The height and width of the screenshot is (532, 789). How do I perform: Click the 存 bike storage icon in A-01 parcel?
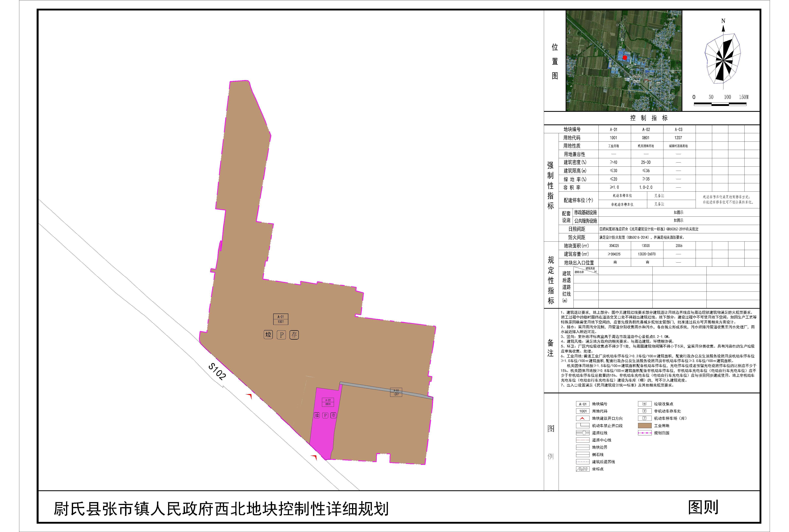coord(294,335)
